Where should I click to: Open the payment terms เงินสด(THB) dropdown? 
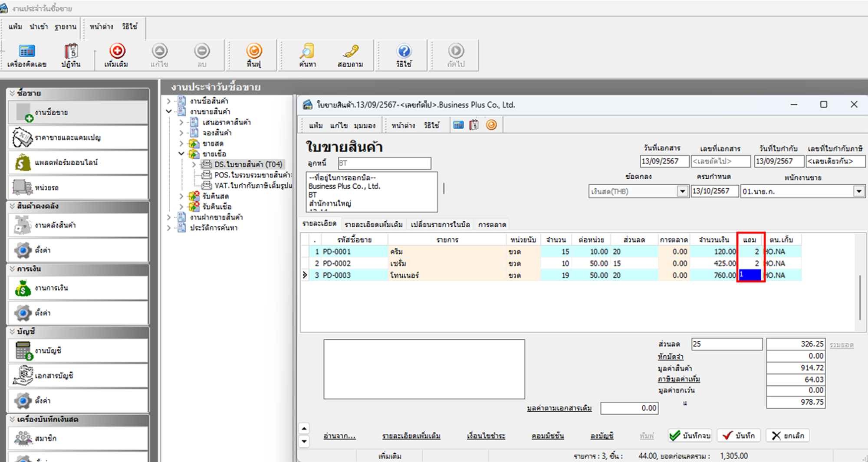(x=682, y=191)
